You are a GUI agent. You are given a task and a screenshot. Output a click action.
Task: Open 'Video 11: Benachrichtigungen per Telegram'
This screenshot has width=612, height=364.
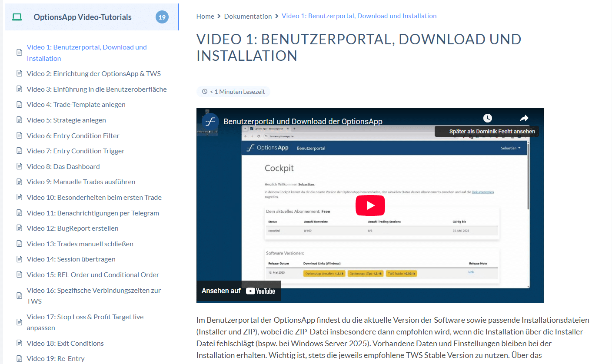click(x=93, y=213)
